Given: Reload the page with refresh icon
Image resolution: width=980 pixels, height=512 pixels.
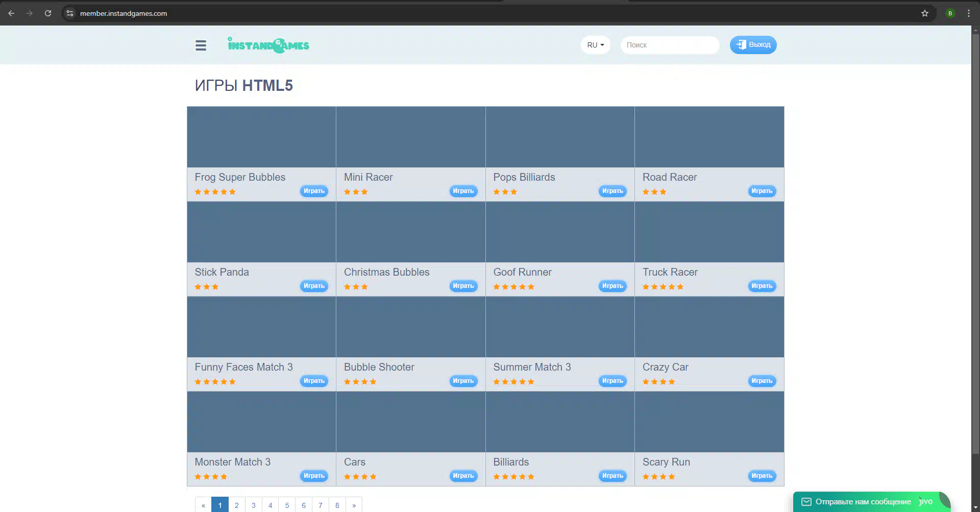Looking at the screenshot, I should [x=48, y=13].
